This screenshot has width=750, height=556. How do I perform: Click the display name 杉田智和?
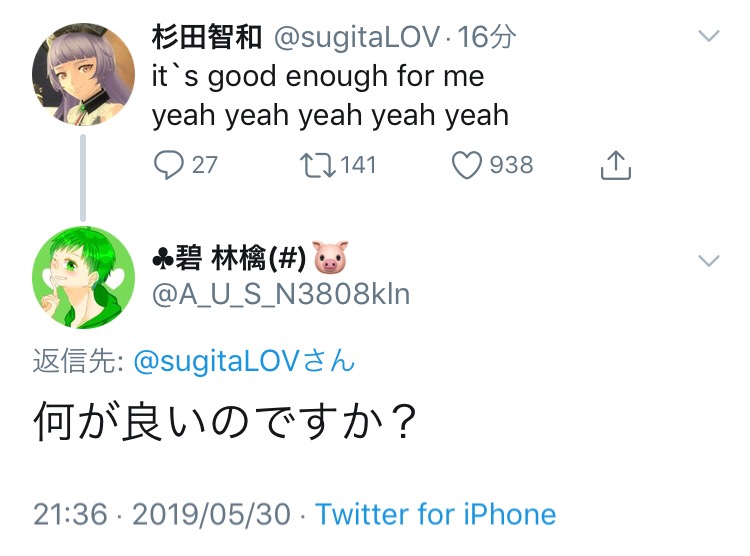(206, 37)
